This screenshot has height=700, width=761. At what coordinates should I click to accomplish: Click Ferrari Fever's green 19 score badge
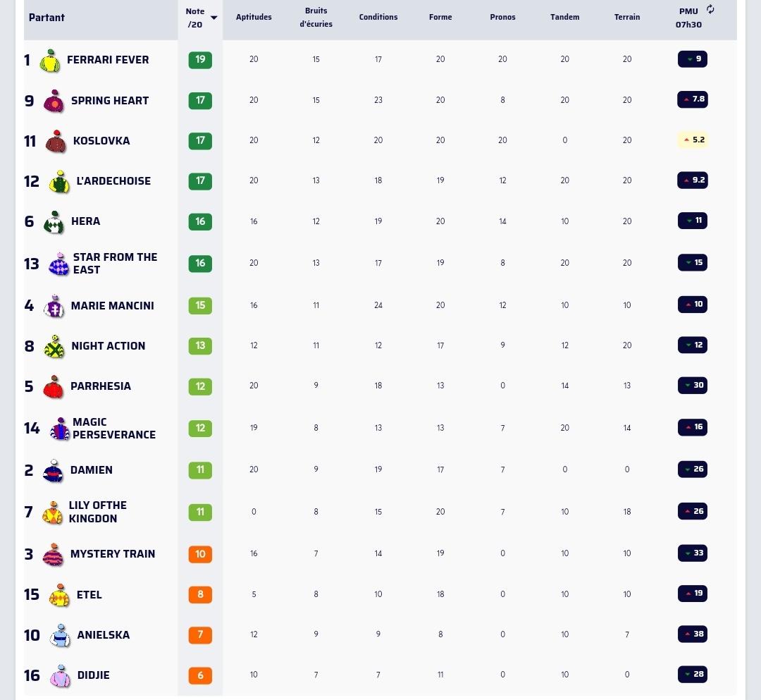tap(200, 60)
